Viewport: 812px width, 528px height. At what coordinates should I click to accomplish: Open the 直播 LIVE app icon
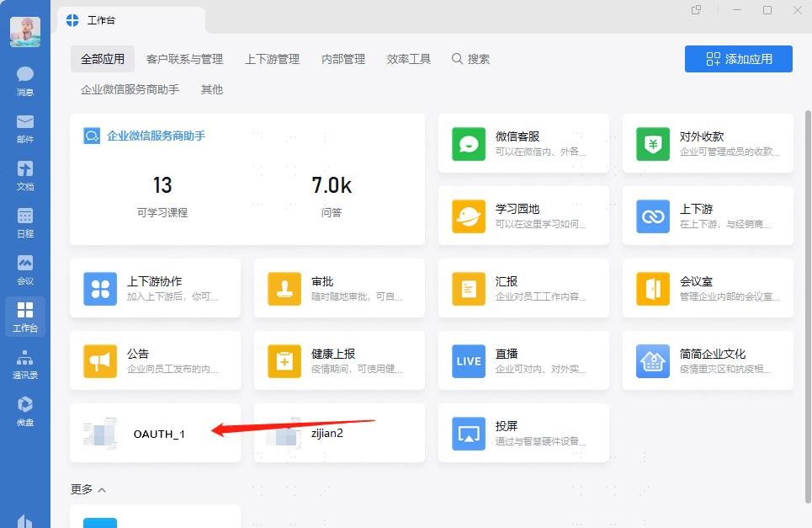[x=468, y=361]
